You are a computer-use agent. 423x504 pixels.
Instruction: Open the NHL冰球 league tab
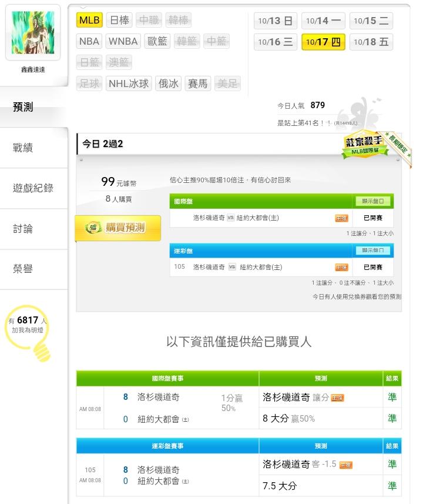(129, 84)
